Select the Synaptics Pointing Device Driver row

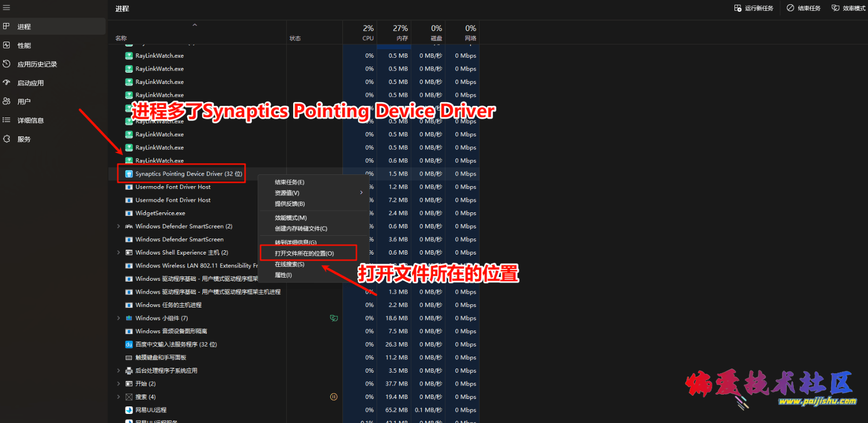click(x=294, y=174)
